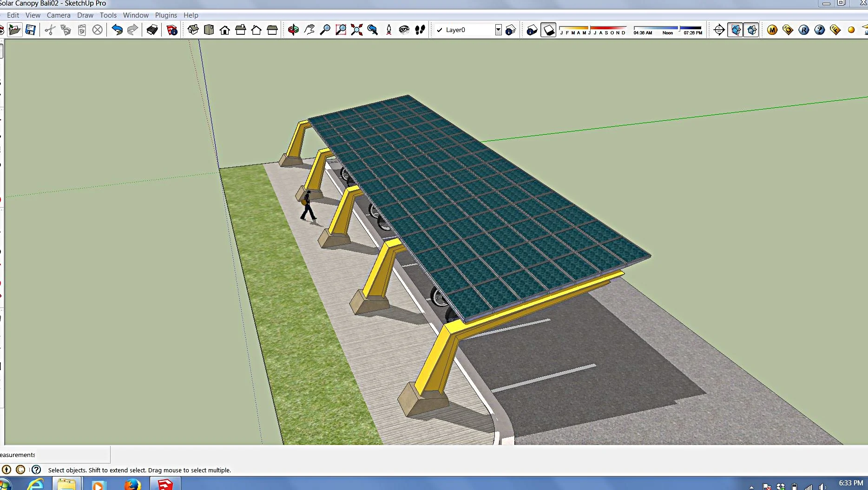This screenshot has width=868, height=490.
Task: Toggle the Layer0 visibility checkmark
Action: tap(440, 30)
